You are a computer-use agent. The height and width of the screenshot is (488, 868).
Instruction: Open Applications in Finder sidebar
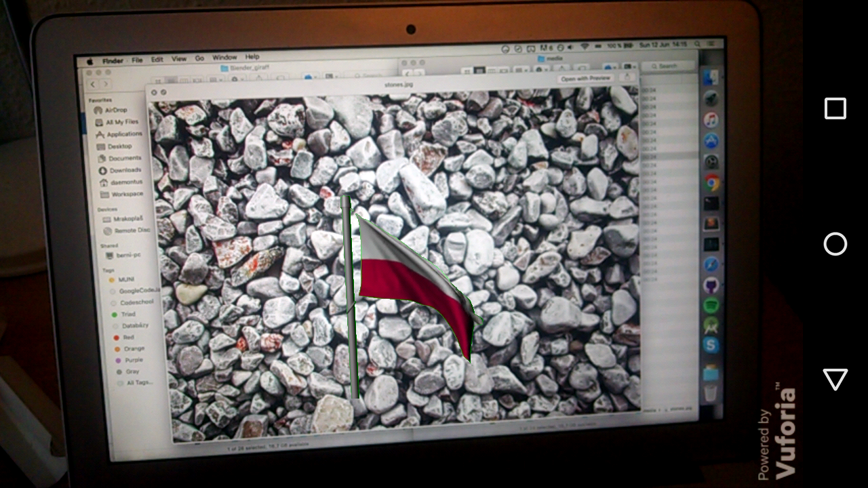[x=119, y=134]
